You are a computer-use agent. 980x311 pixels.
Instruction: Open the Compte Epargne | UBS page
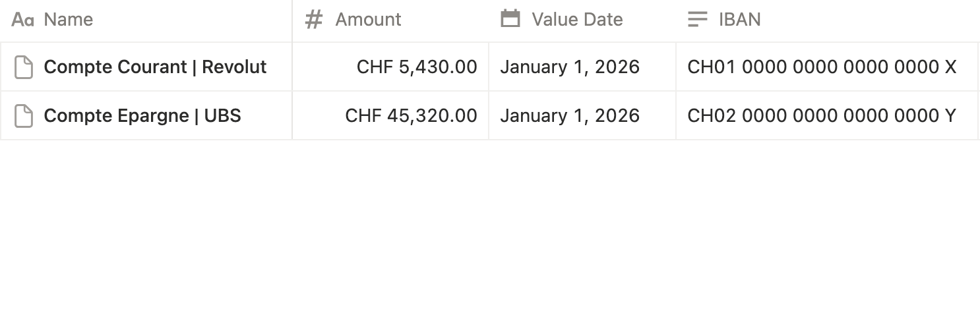click(142, 116)
